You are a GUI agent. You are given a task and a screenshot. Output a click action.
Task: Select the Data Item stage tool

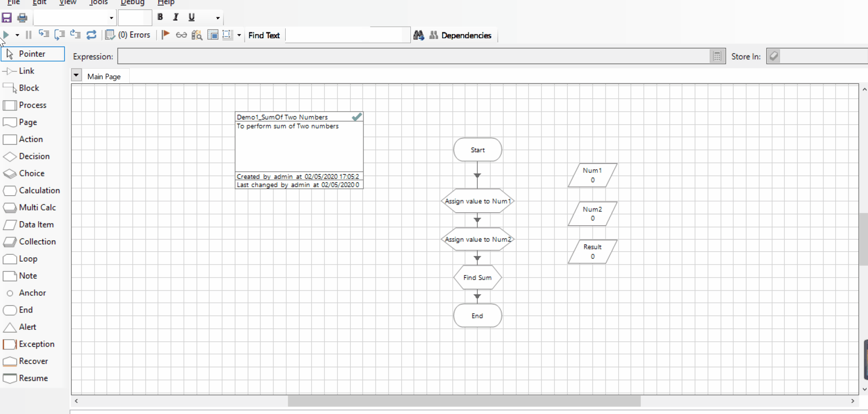(x=29, y=224)
